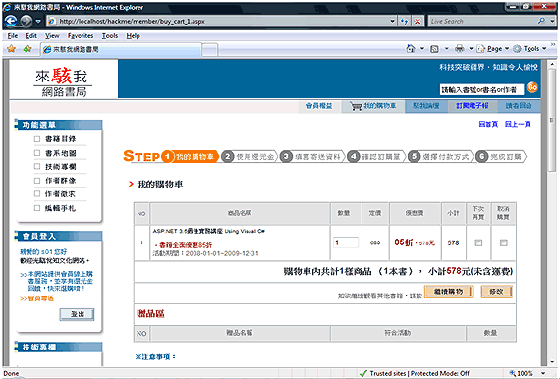Click the Home toolbar icon
Screen dimensions: 560x379
[411, 49]
